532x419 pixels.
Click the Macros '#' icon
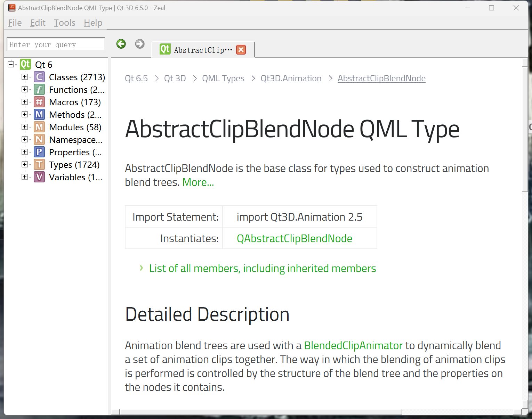point(39,102)
